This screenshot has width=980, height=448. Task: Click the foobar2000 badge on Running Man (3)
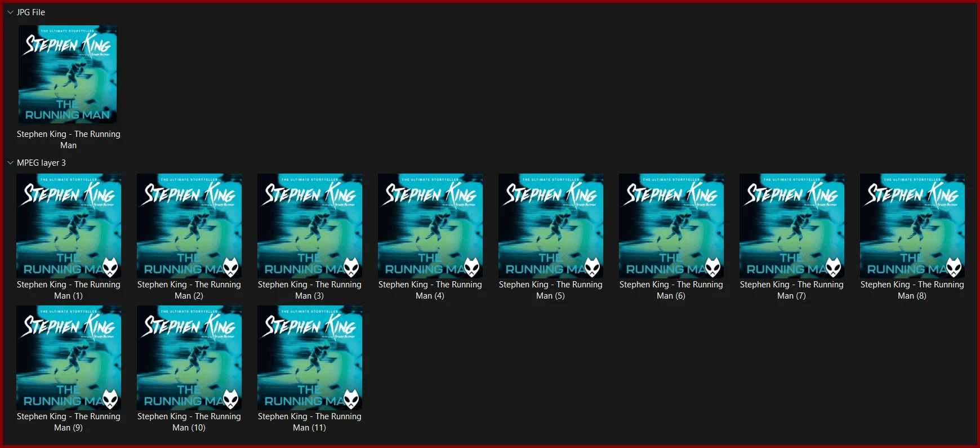click(x=351, y=267)
